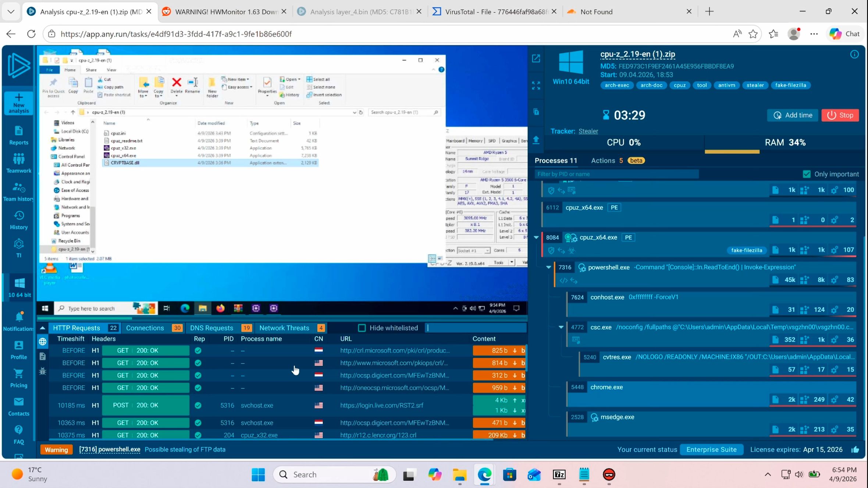Open the Reports sidebar icon
This screenshot has width=868, height=488.
19,135
